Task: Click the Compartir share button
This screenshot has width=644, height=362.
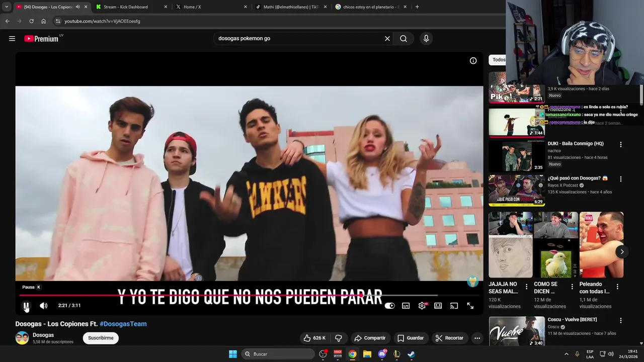Action: [x=370, y=338]
